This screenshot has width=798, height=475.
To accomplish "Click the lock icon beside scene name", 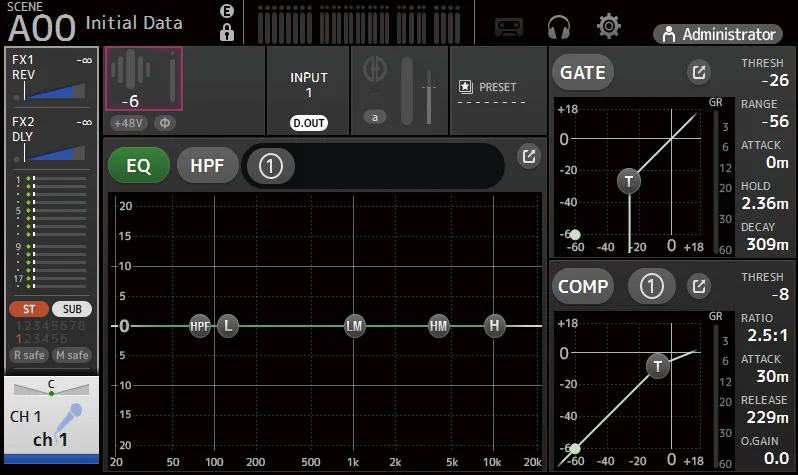I will (226, 33).
